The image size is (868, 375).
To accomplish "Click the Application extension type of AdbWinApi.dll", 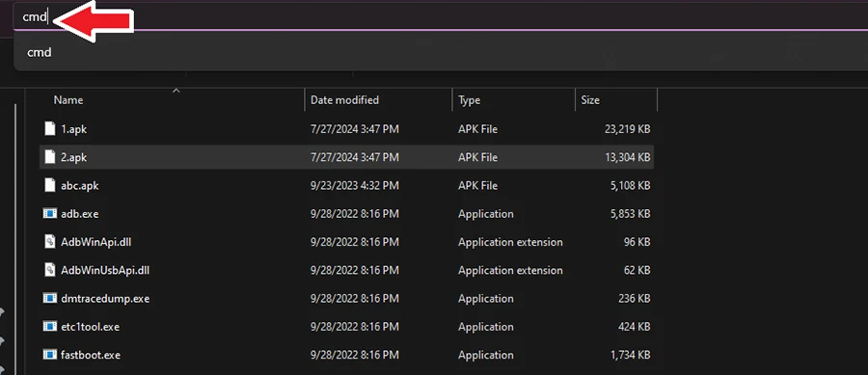I will [510, 242].
